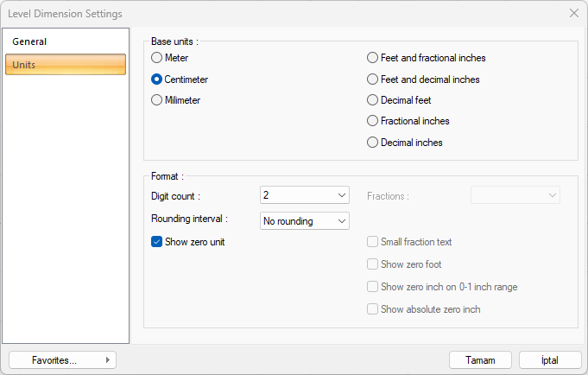Open the Digit count dropdown

(304, 196)
